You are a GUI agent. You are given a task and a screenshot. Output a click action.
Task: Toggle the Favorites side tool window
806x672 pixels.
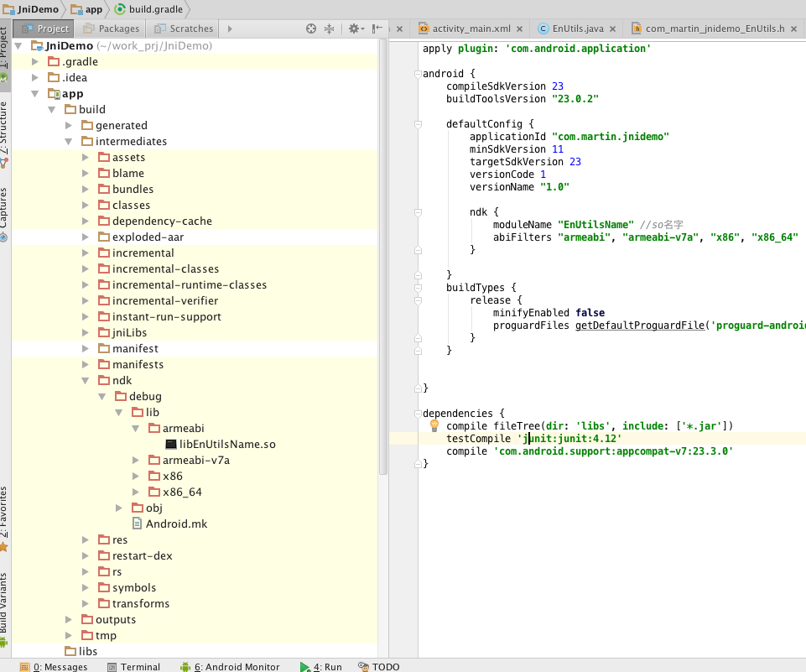click(x=5, y=513)
